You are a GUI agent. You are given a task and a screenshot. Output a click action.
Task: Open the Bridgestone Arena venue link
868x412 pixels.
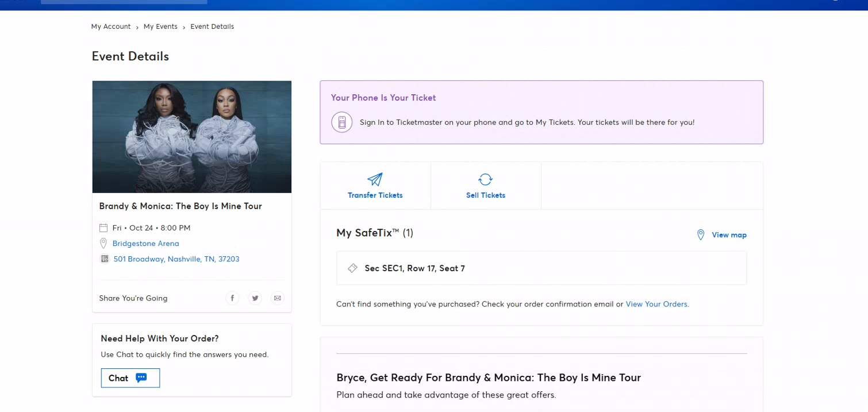coord(146,243)
